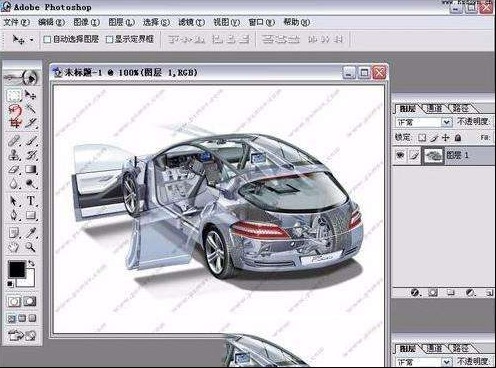Hide 图层 1 via eye icon

click(x=400, y=155)
